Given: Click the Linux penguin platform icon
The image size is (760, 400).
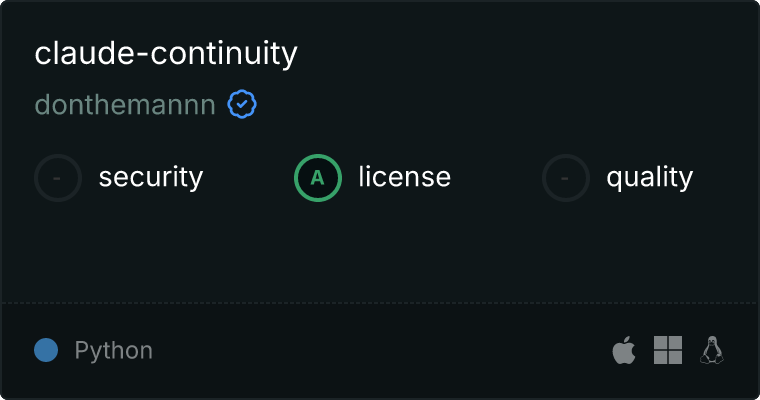Looking at the screenshot, I should 712,350.
